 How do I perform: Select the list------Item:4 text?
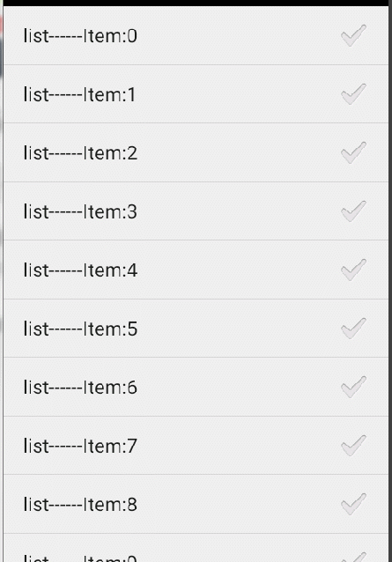[80, 270]
